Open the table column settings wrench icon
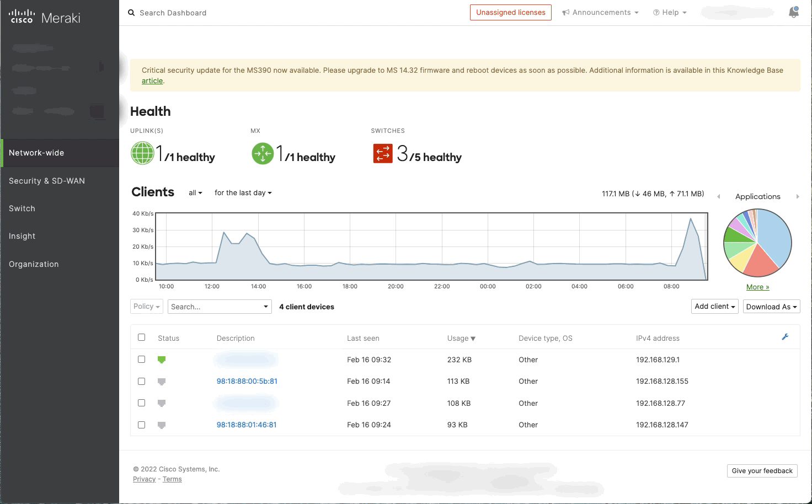This screenshot has width=812, height=504. (x=785, y=337)
